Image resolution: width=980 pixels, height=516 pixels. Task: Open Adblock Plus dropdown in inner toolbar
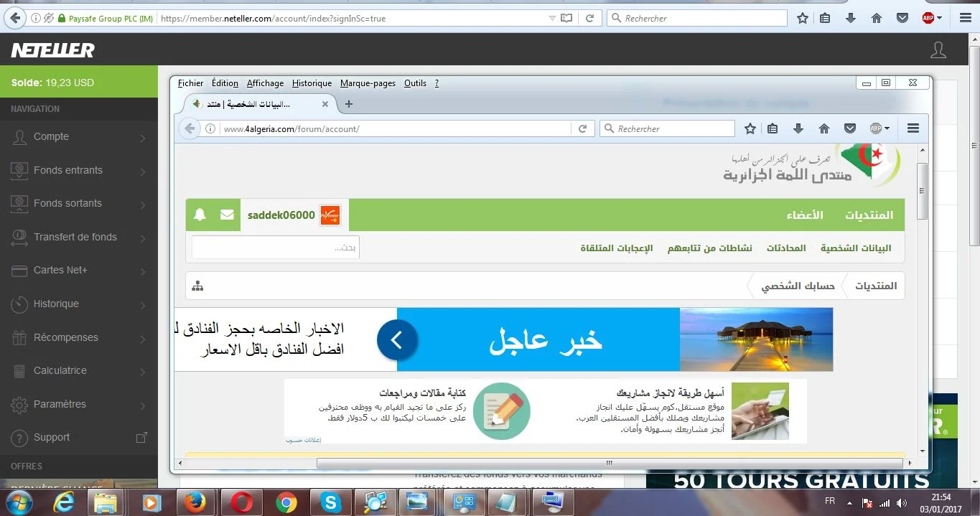[x=879, y=128]
